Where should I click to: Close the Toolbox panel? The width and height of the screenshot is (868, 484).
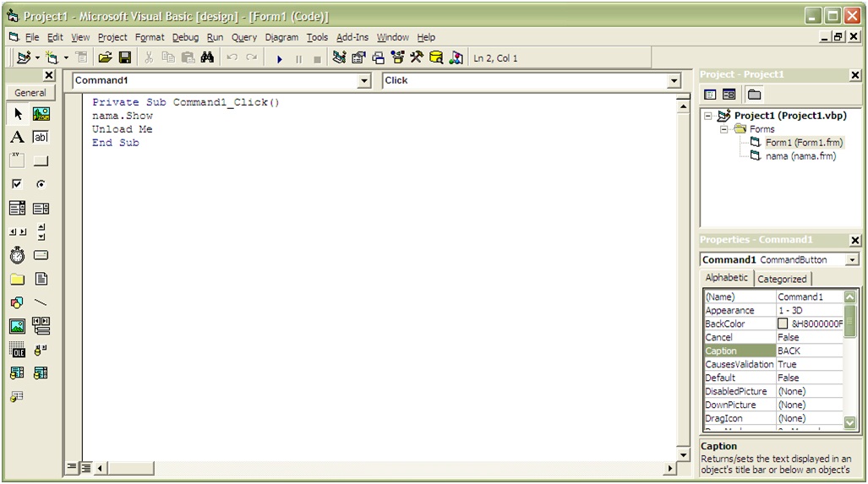tap(49, 75)
